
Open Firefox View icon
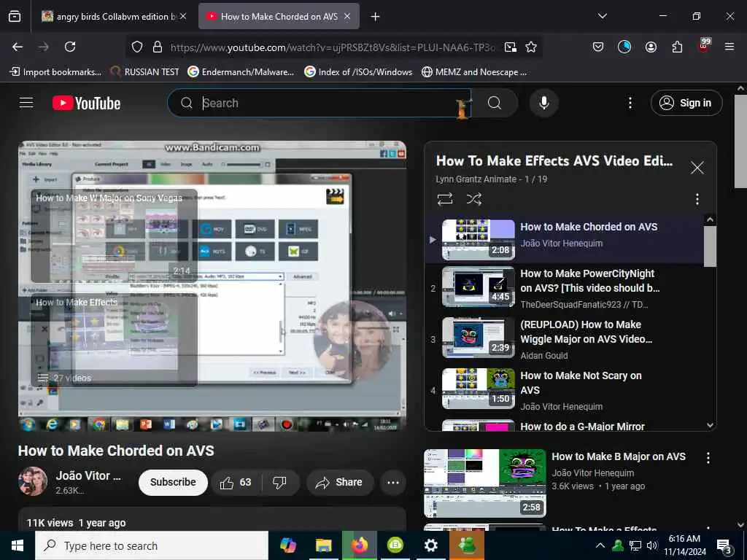[15, 16]
